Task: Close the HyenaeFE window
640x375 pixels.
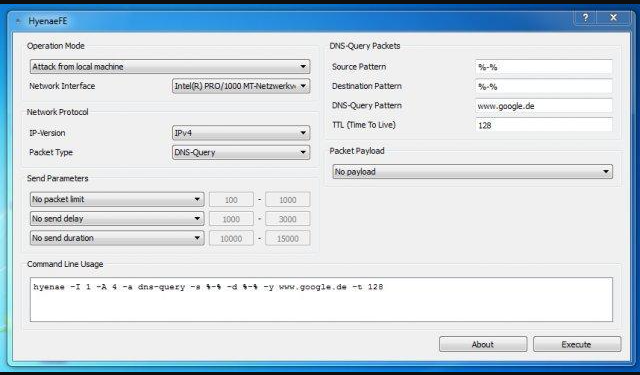Action: click(x=613, y=18)
